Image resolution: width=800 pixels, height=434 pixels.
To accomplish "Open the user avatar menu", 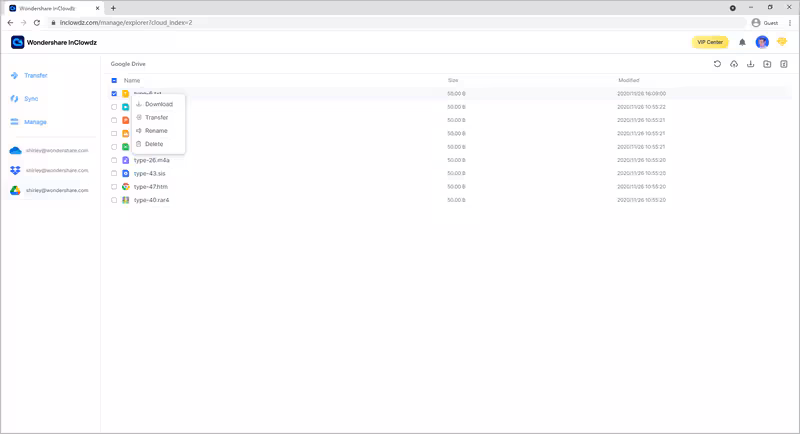I will click(x=762, y=42).
